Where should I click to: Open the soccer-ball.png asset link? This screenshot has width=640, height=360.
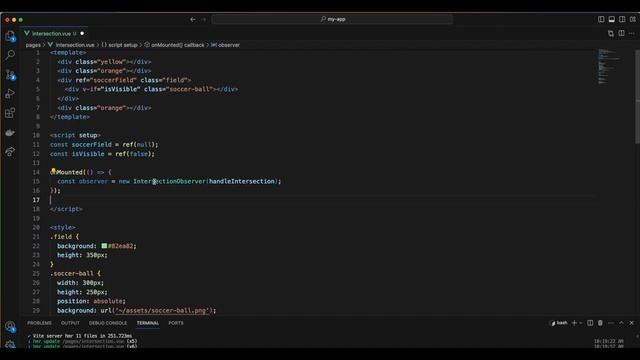(162, 310)
